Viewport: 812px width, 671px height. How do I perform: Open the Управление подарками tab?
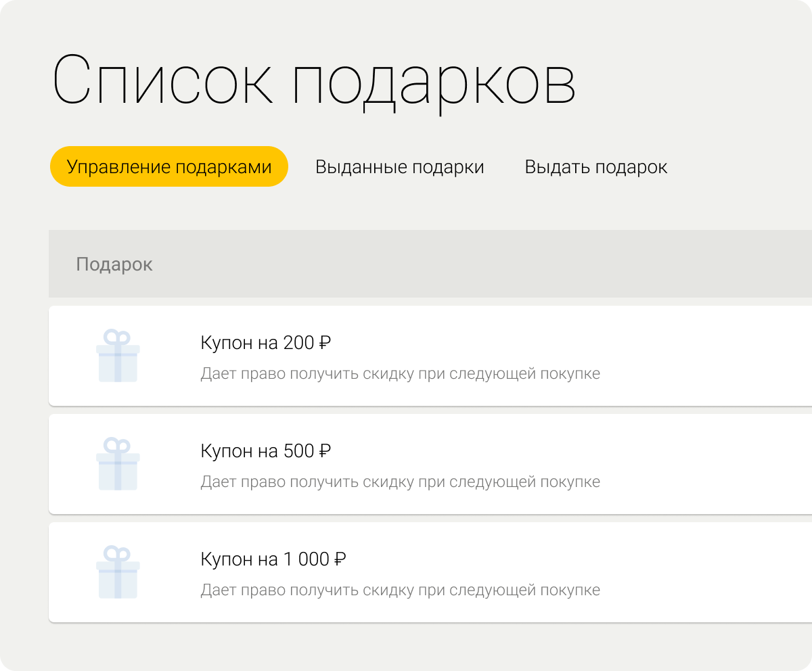coord(169,166)
